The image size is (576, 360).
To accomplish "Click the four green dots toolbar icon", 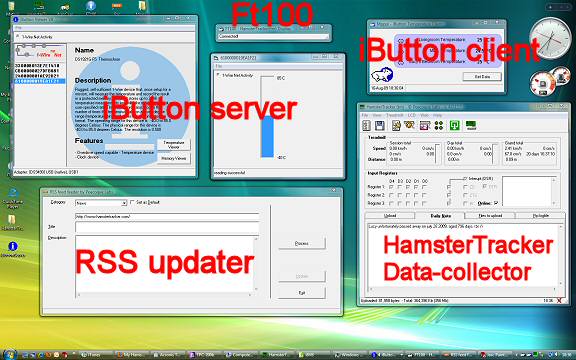I will pyautogui.click(x=439, y=126).
